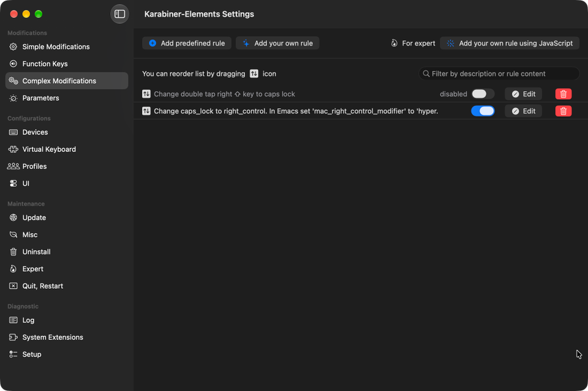Select Complex Modifications in sidebar

tap(67, 81)
